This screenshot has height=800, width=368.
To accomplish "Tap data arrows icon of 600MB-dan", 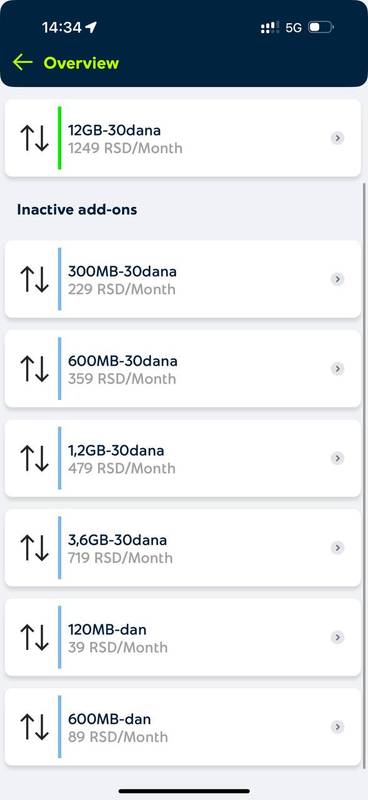I will coord(34,727).
